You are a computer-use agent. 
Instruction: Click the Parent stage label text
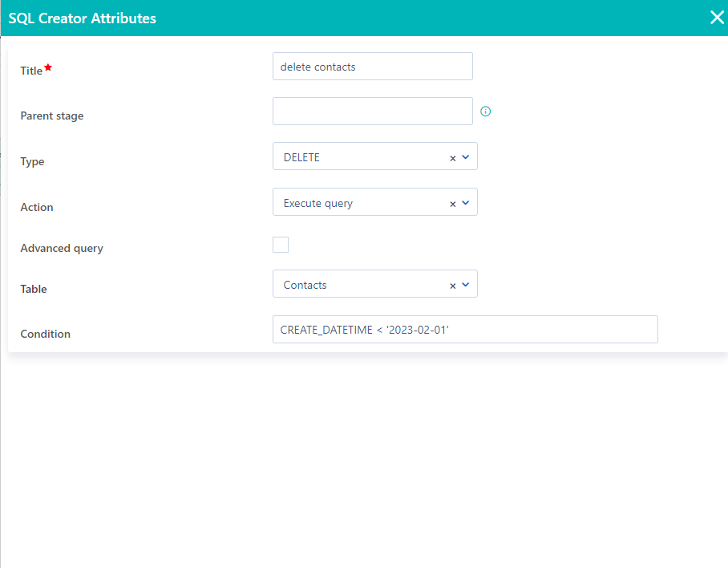51,116
